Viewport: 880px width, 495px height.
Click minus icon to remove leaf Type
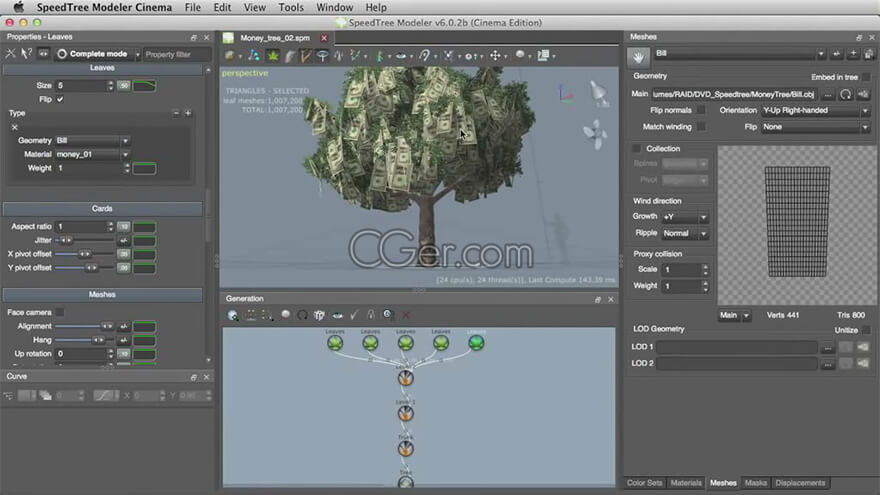tap(176, 113)
